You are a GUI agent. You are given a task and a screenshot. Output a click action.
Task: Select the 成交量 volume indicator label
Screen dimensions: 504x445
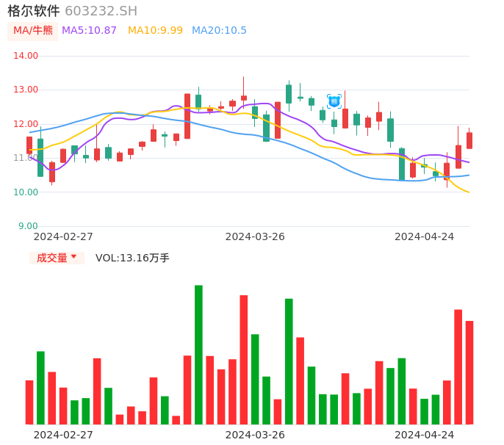coord(51,258)
